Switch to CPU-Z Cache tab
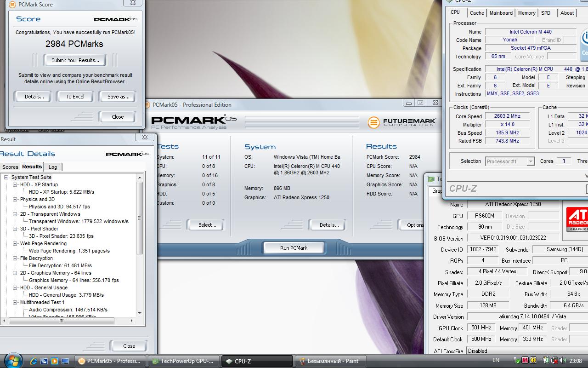The height and width of the screenshot is (368, 588). pyautogui.click(x=477, y=13)
